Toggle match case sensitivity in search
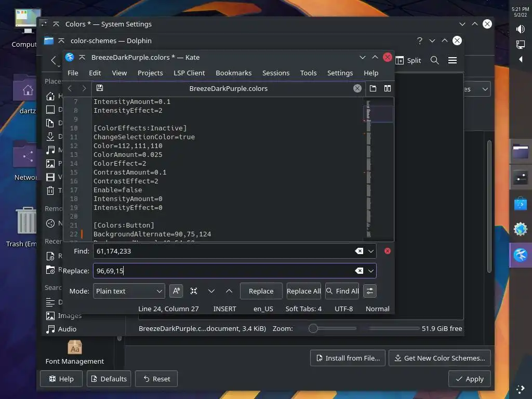Image resolution: width=532 pixels, height=399 pixels. pos(176,291)
